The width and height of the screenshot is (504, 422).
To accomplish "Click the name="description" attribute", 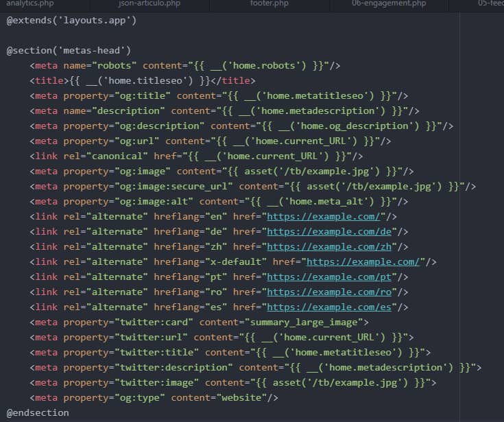I will 114,111.
